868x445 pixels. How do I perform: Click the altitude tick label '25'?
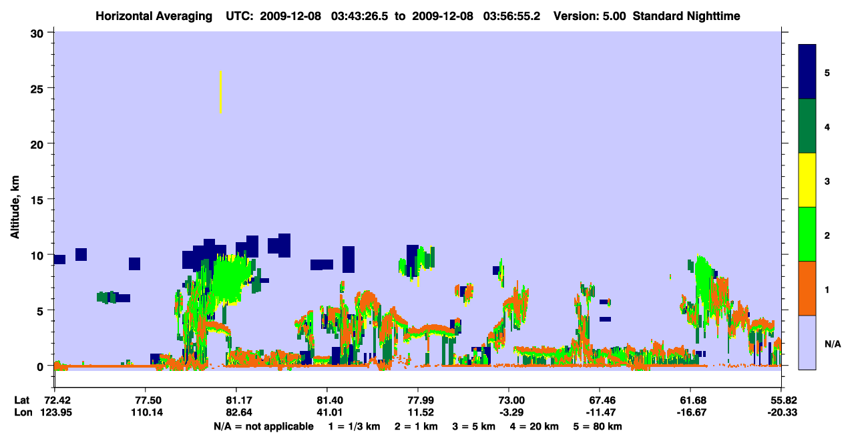(39, 88)
